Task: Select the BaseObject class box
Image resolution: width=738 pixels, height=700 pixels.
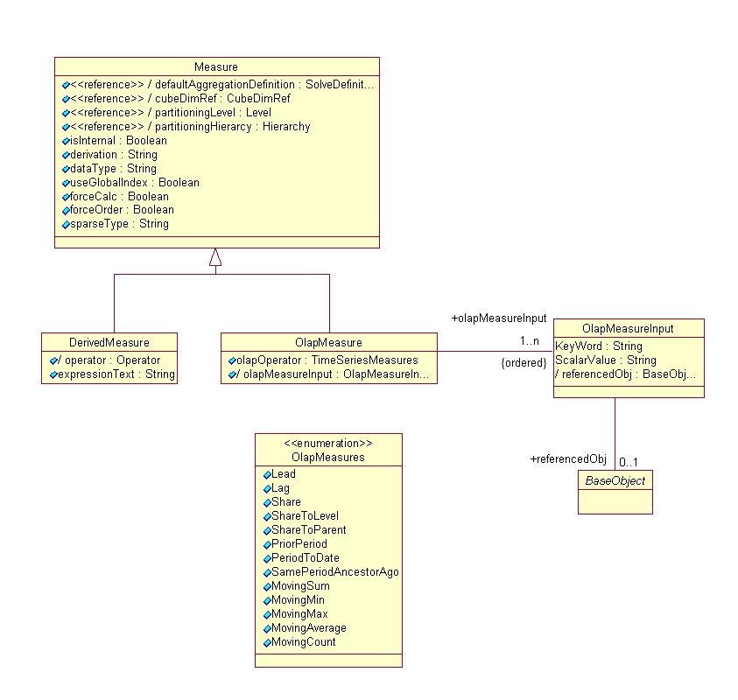Action: tap(615, 492)
